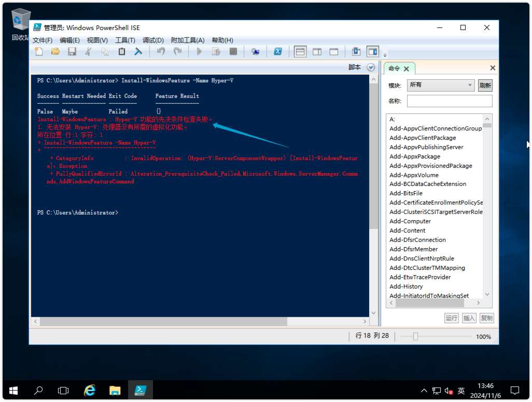Undo the last action

pyautogui.click(x=161, y=51)
